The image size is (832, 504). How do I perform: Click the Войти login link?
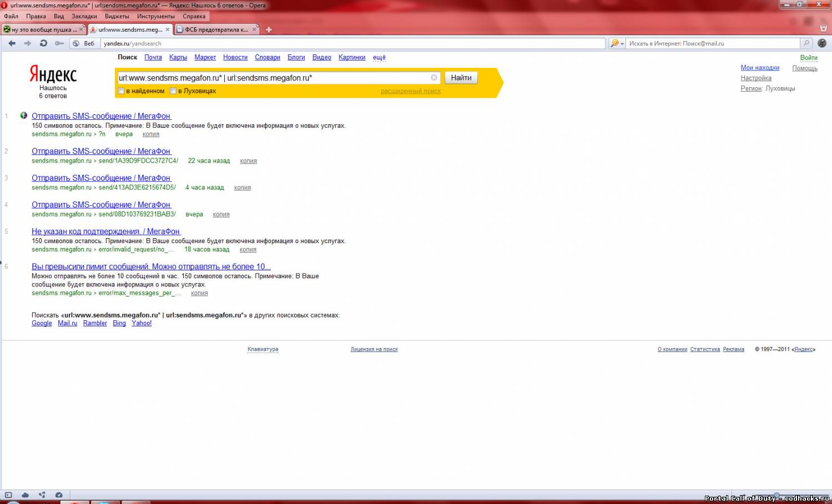(809, 58)
